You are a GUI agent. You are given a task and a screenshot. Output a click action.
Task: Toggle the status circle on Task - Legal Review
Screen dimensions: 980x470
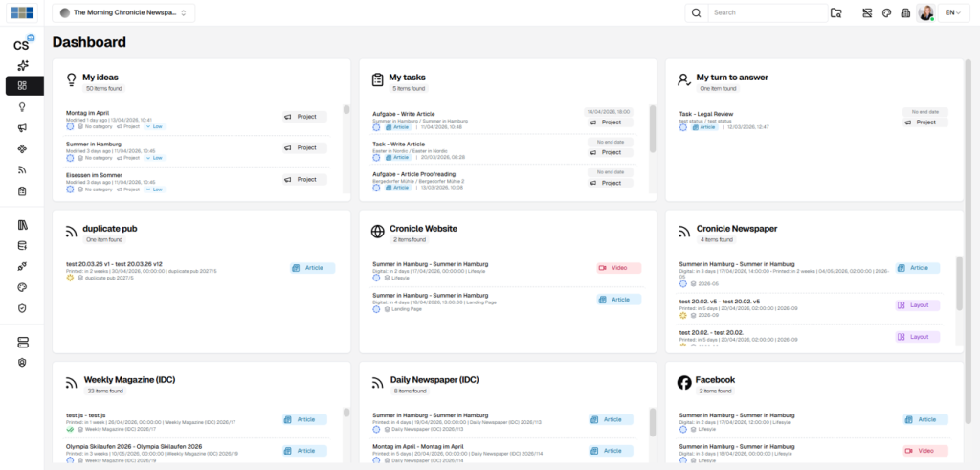click(683, 126)
